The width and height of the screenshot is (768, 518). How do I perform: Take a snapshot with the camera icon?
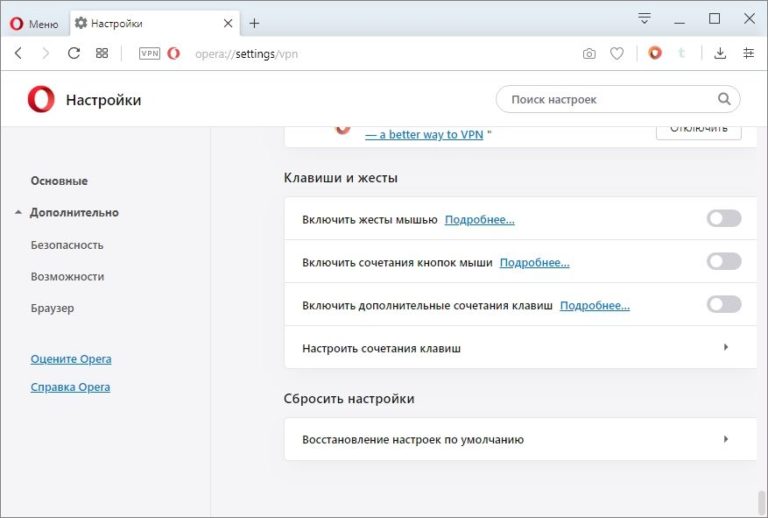coord(589,53)
